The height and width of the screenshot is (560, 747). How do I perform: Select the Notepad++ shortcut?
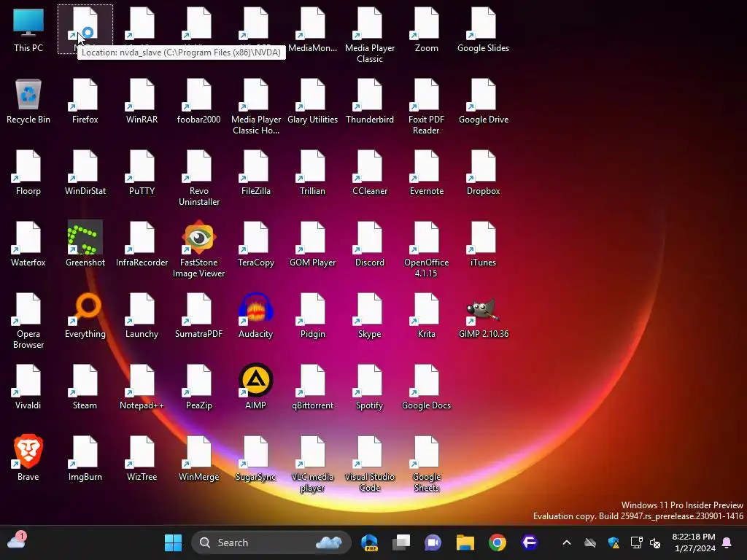tap(142, 387)
